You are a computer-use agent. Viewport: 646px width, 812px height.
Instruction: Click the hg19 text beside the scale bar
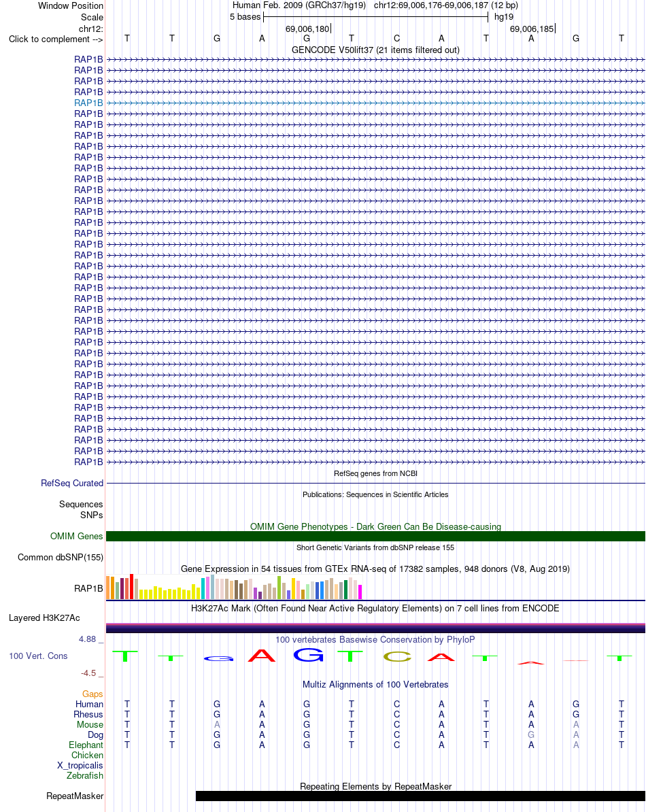[x=504, y=17]
